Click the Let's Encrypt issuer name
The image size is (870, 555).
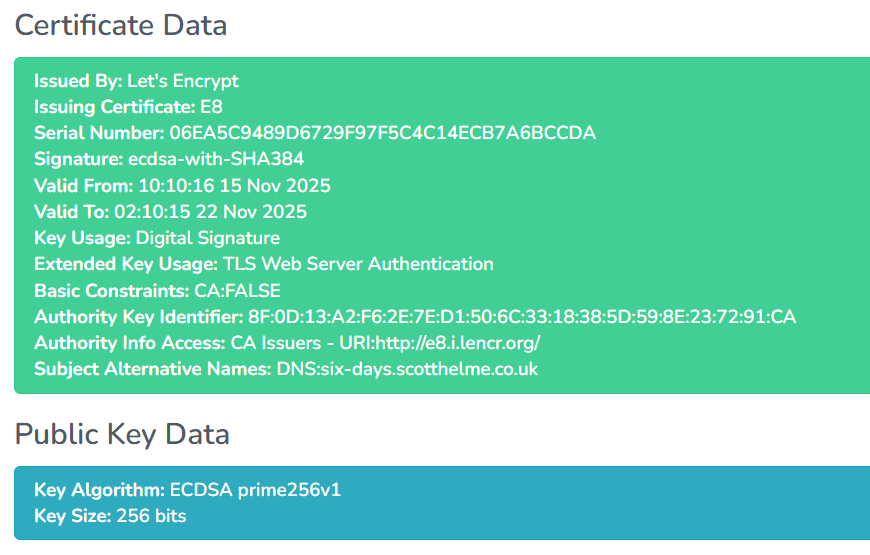[183, 81]
